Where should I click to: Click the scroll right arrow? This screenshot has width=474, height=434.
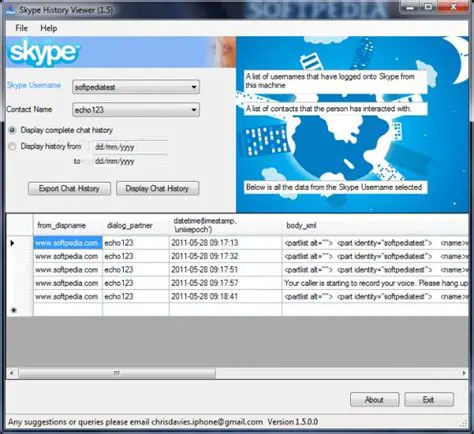pyautogui.click(x=464, y=373)
